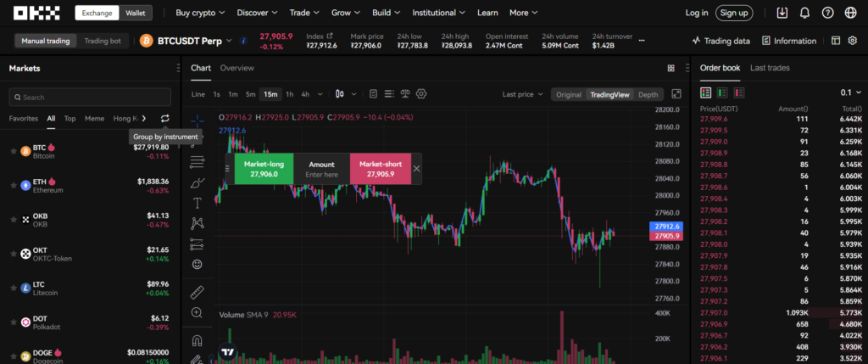Select the forecast and position tool

coord(197,244)
